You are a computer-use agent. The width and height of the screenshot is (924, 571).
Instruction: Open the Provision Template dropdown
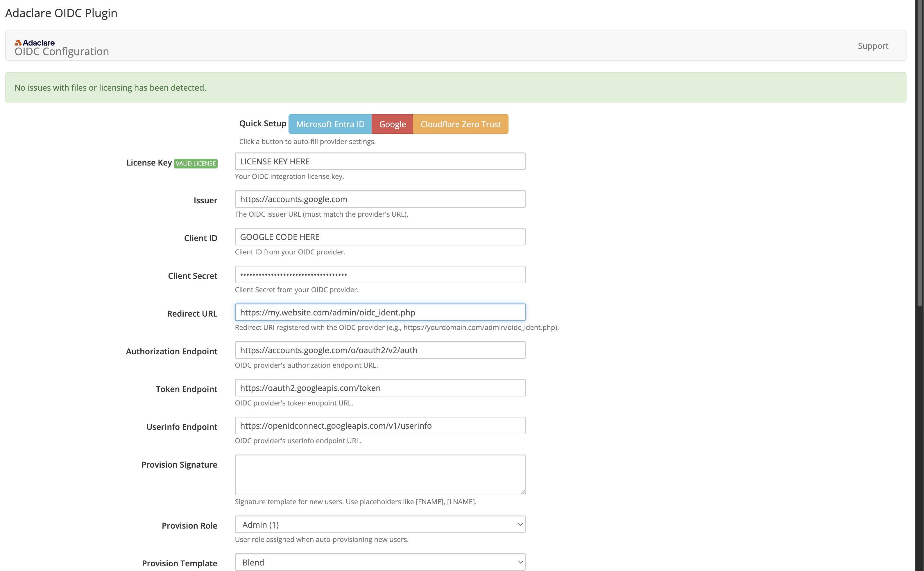click(380, 562)
